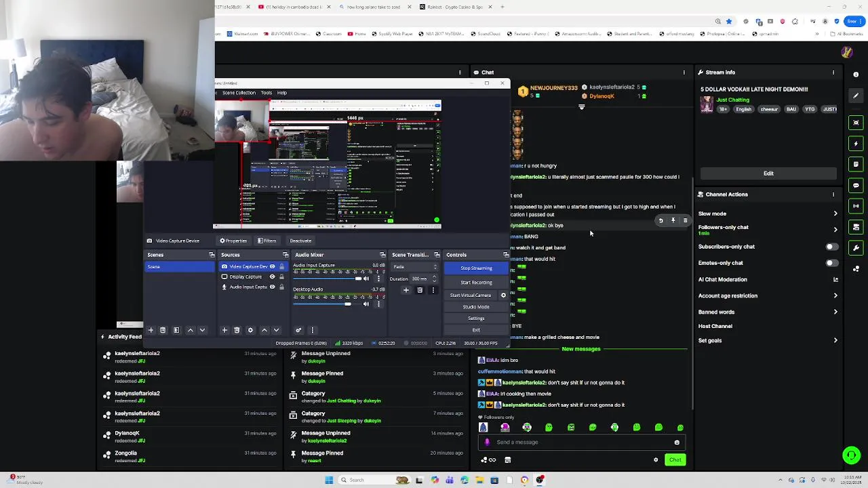Move selected source up in Sources list
868x488 pixels.
click(264, 330)
